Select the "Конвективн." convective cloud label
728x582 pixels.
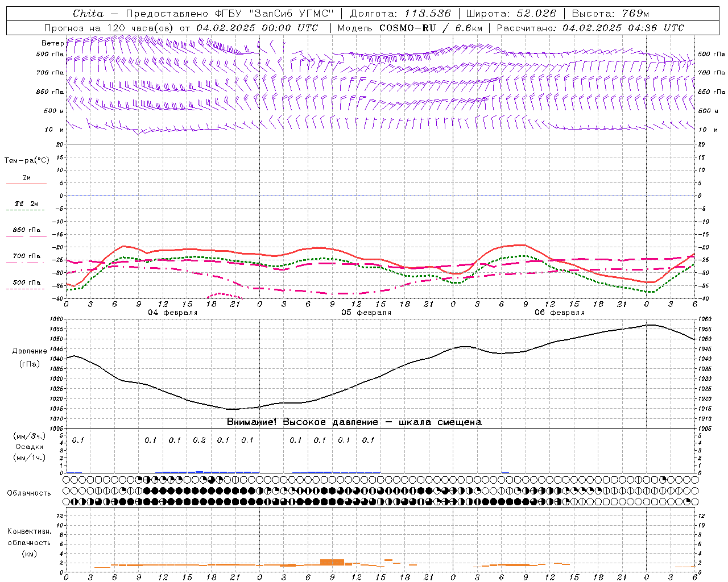point(29,531)
